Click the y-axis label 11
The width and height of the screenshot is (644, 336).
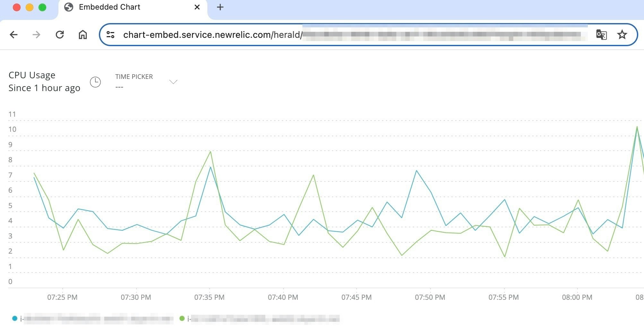(12, 114)
